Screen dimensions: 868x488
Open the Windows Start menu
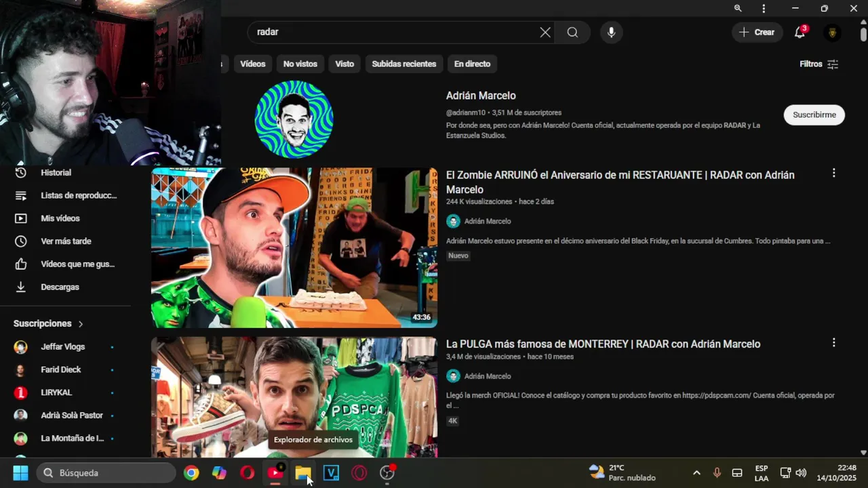[20, 473]
